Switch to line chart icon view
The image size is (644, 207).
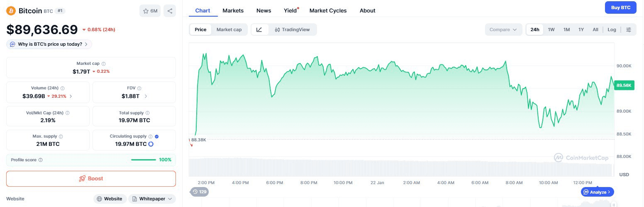pyautogui.click(x=259, y=30)
